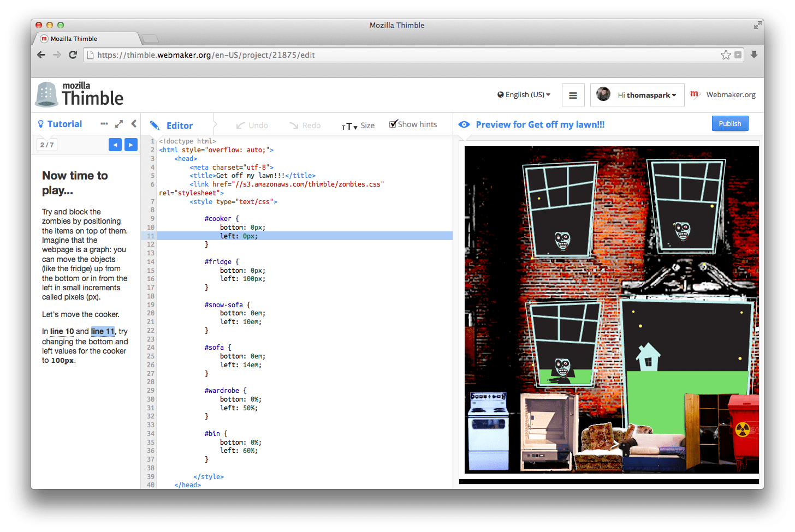
Task: Click the Webmaker.org logo icon
Action: (x=695, y=94)
